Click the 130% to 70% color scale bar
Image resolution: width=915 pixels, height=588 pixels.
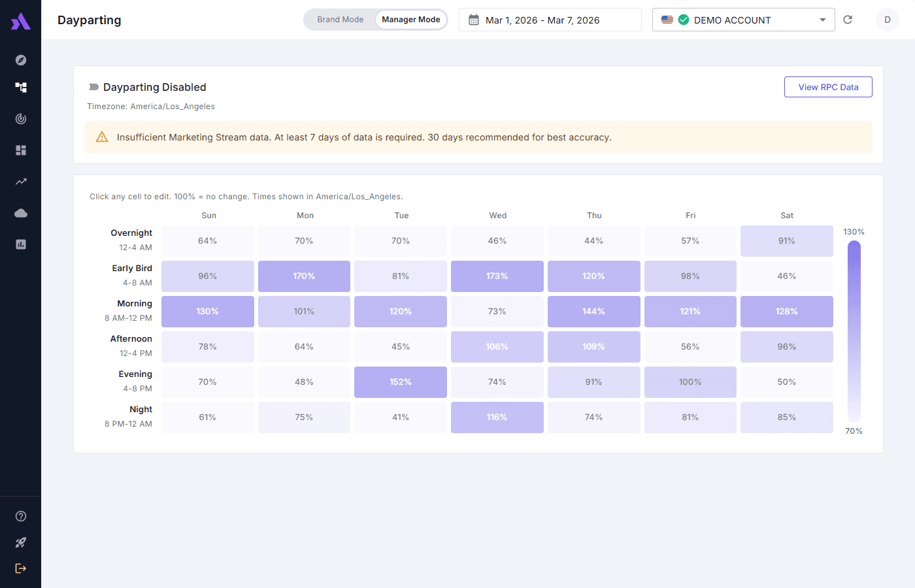(x=854, y=331)
